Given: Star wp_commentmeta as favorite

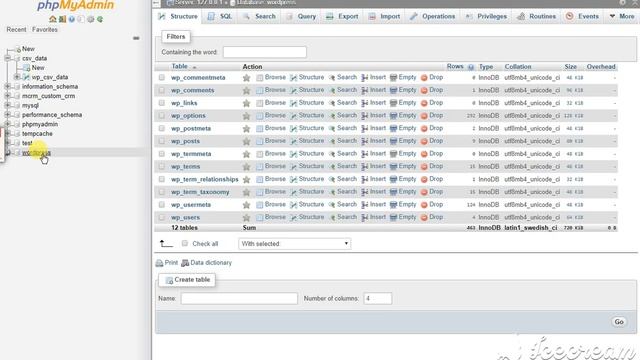Looking at the screenshot, I should pyautogui.click(x=247, y=78).
